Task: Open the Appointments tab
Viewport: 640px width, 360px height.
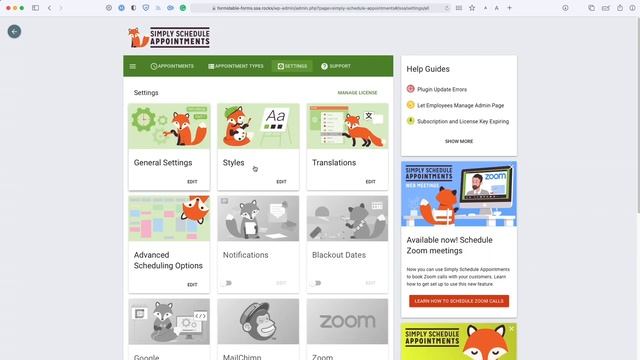Action: click(172, 66)
